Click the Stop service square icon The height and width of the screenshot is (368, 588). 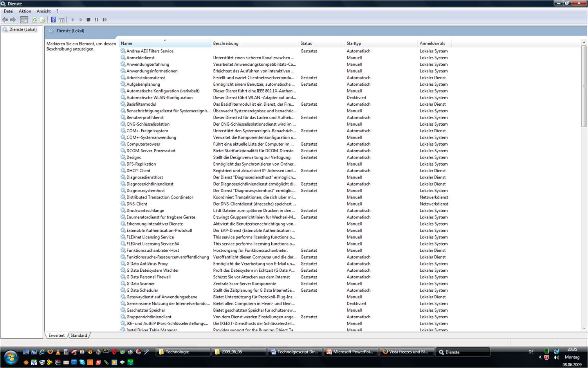pyautogui.click(x=88, y=20)
